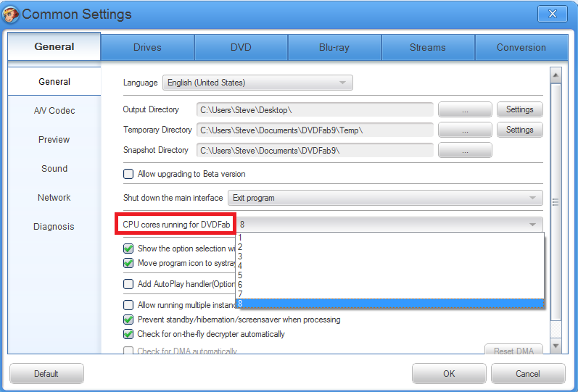
Task: Browse for Temporary Directory with ... button
Action: (x=465, y=130)
